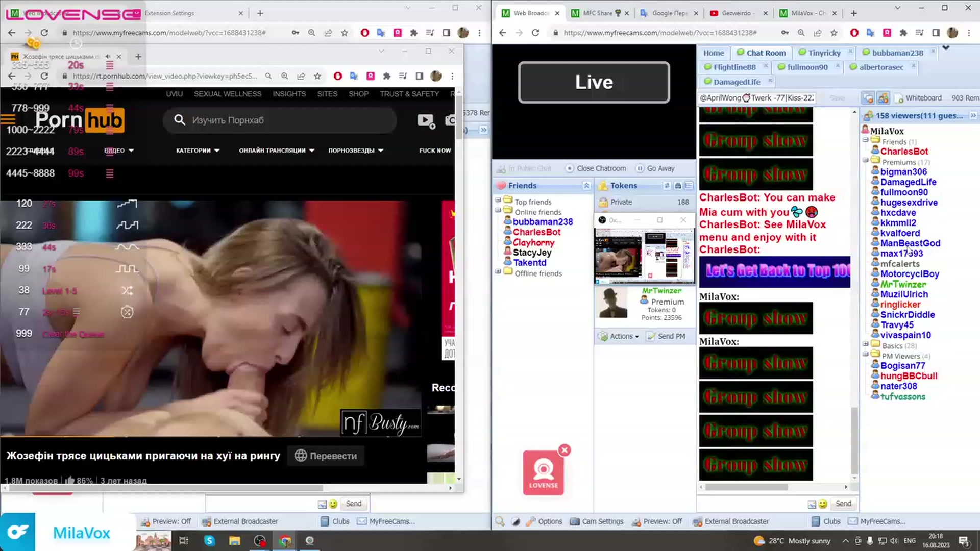Click the zoom magnifier icon in right address bar
This screenshot has width=980, height=551.
click(801, 33)
